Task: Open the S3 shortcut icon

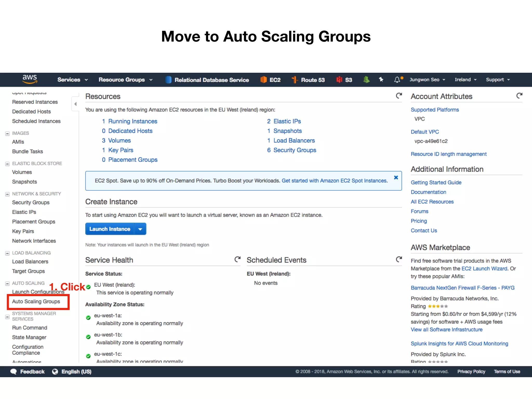Action: pos(339,80)
